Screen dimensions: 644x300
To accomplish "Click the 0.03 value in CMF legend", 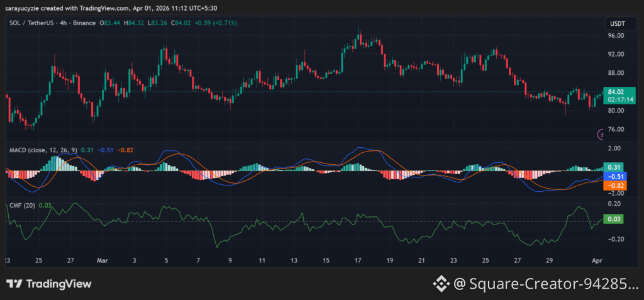I will point(45,205).
